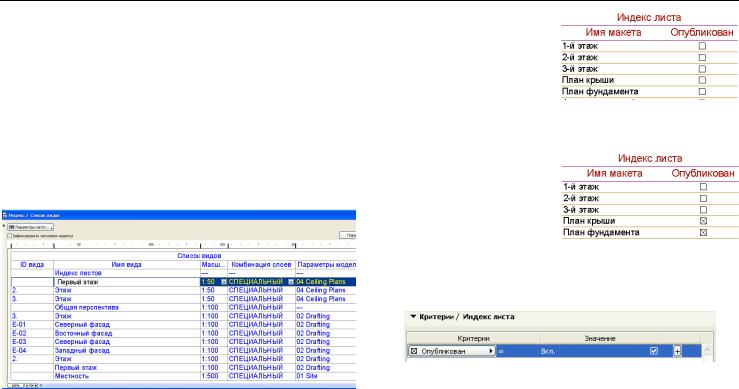Click 3-й этаж label in upper Индекс листа table
This screenshot has width=739, height=389.
click(x=580, y=68)
